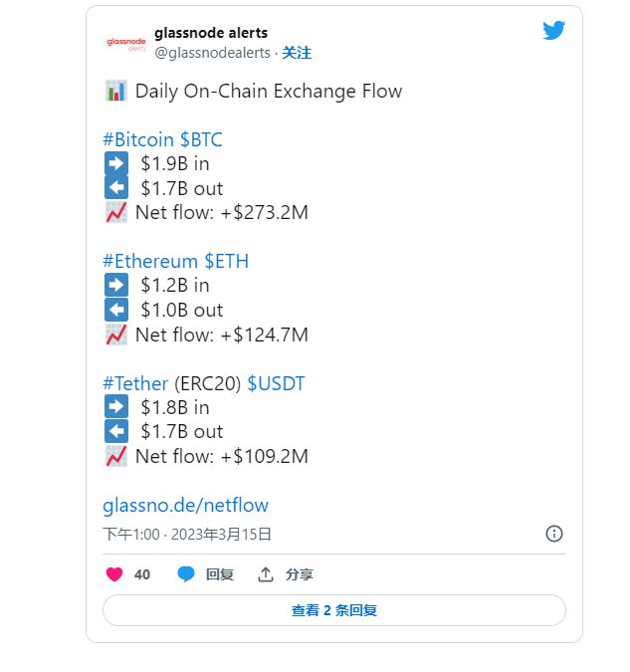The width and height of the screenshot is (630, 672).
Task: Click the 关注 follow link
Action: (x=297, y=53)
